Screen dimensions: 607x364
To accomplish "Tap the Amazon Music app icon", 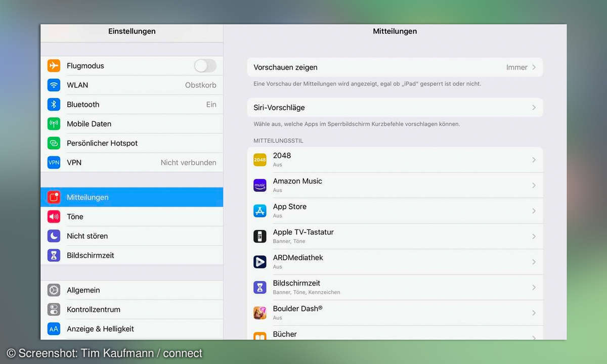I will pos(260,186).
